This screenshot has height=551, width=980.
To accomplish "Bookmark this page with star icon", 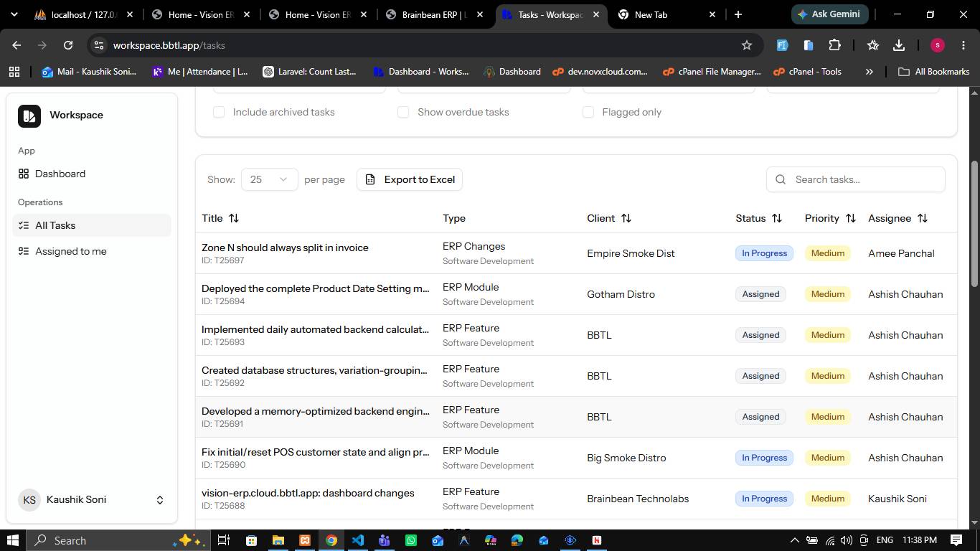I will click(x=747, y=45).
